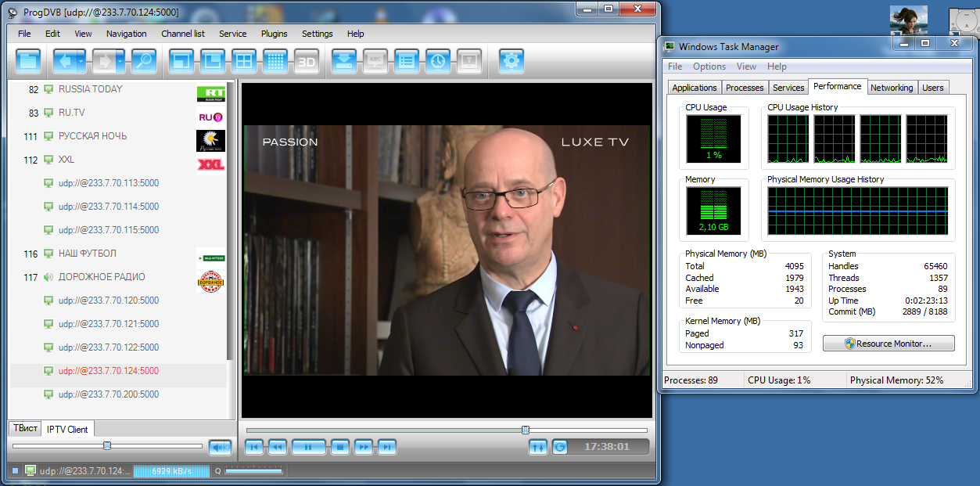This screenshot has width=980, height=486.
Task: Click the 3D mode toolbar button
Action: (306, 61)
